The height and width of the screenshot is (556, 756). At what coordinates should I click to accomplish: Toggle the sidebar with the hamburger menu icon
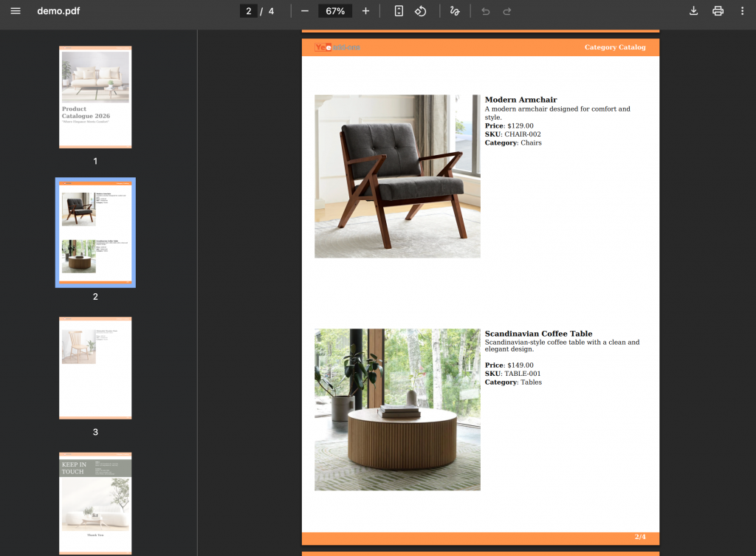(16, 11)
